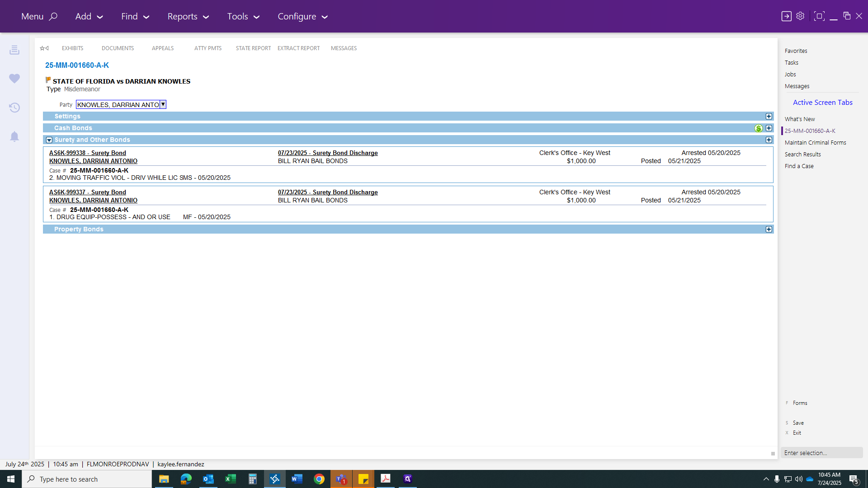The image size is (868, 488).
Task: Collapse the Surety and Other Bonds section
Action: tap(49, 140)
